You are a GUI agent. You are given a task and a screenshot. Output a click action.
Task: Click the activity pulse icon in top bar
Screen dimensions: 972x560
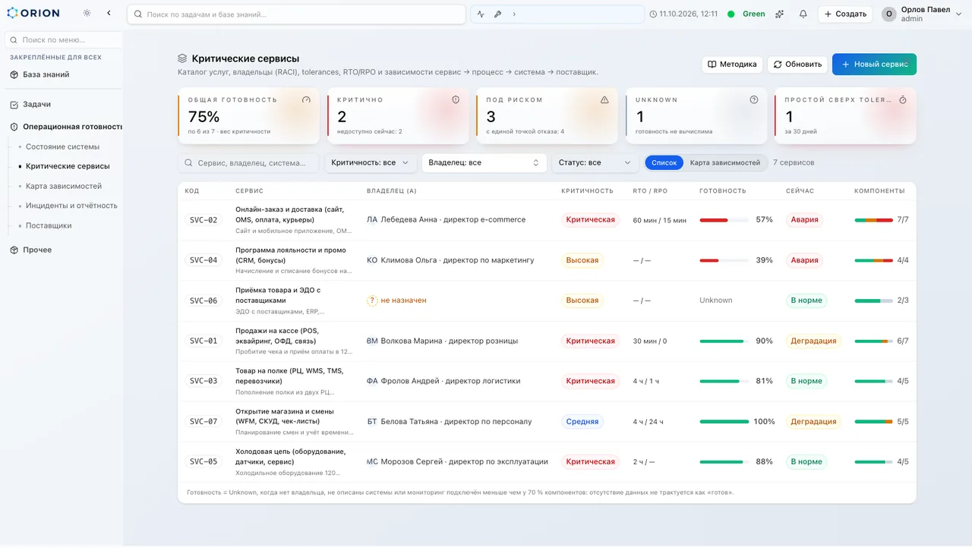pyautogui.click(x=481, y=14)
